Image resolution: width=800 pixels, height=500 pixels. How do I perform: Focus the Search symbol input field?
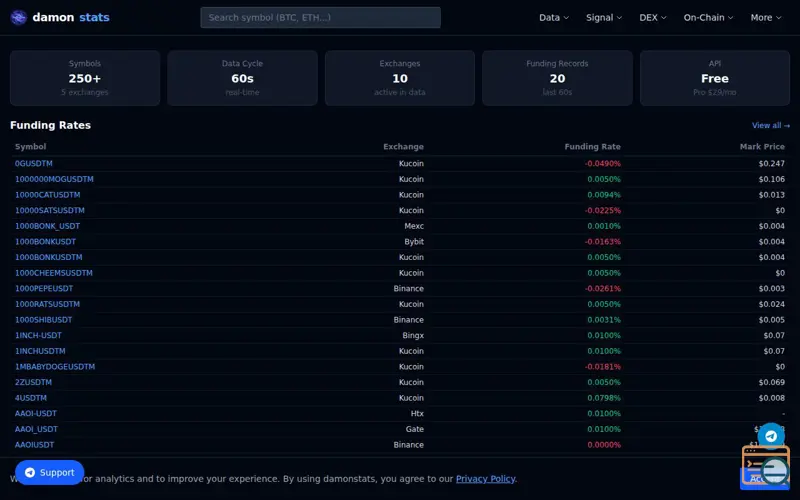(x=320, y=17)
